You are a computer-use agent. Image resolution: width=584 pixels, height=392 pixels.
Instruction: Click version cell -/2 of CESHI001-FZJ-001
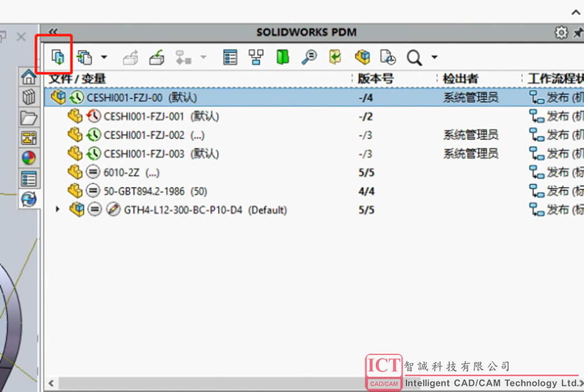pyautogui.click(x=366, y=116)
